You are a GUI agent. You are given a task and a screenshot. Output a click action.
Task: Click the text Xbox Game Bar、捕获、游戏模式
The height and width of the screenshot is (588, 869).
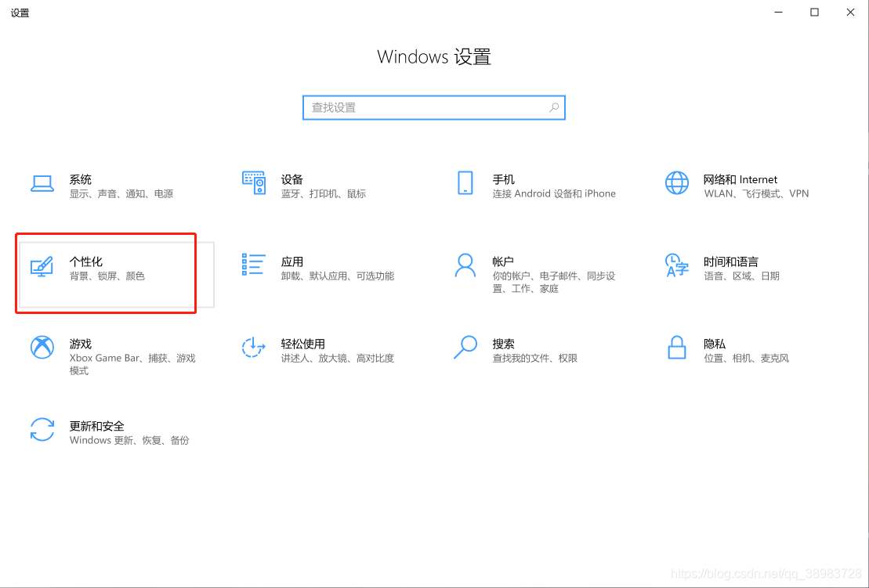(x=132, y=364)
